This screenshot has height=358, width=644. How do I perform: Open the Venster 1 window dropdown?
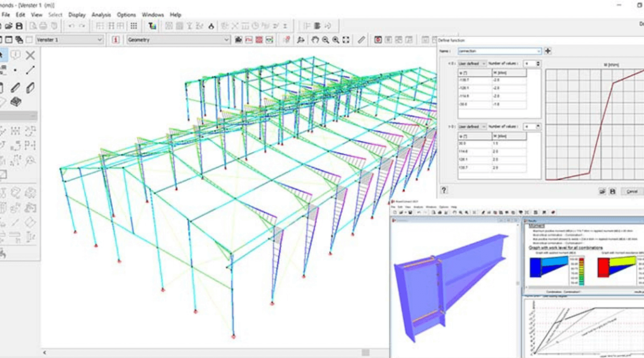pos(101,39)
